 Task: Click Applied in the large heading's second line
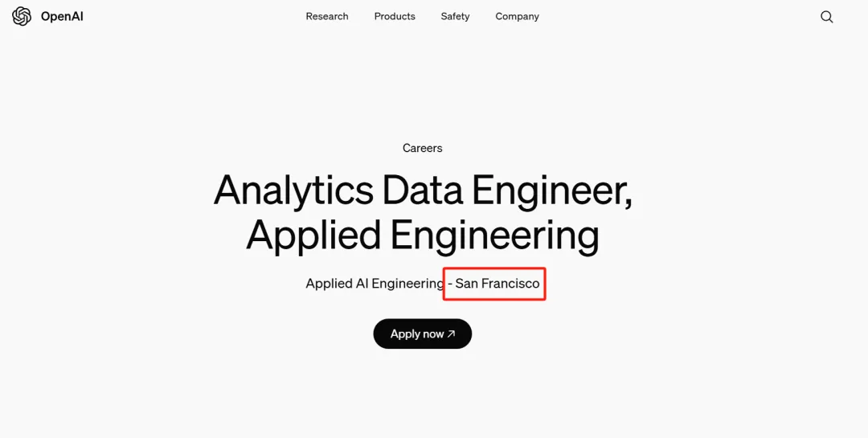pos(313,235)
